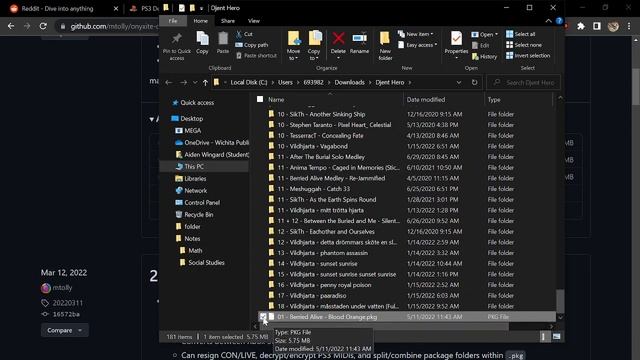Open the Move to menu
Screen dimensions: 640x360
click(293, 46)
